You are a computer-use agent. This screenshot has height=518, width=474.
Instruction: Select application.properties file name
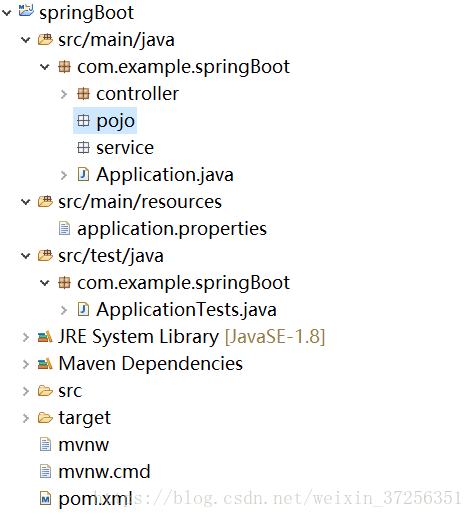[172, 229]
